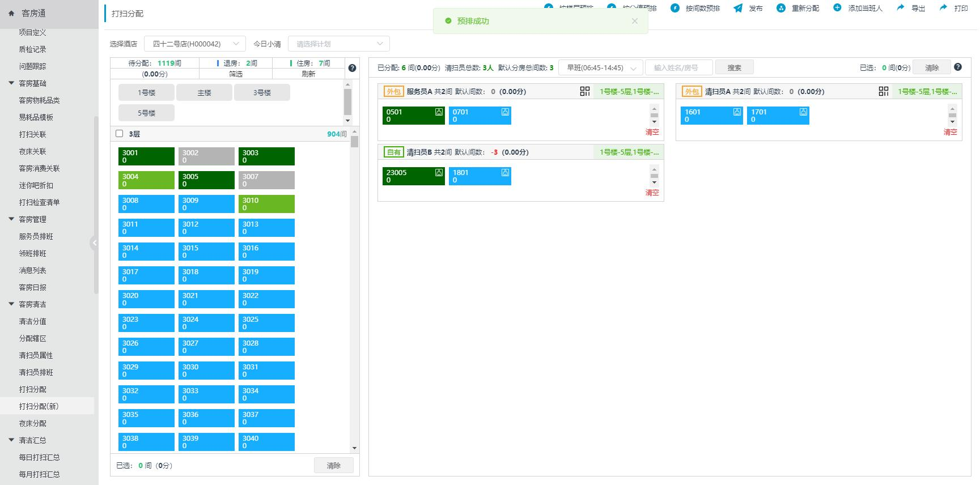Select dark green room 3001 card
The image size is (980, 485).
pyautogui.click(x=146, y=156)
